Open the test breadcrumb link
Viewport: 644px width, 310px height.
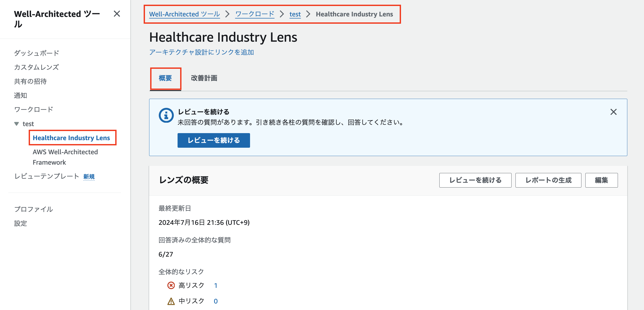tap(295, 14)
